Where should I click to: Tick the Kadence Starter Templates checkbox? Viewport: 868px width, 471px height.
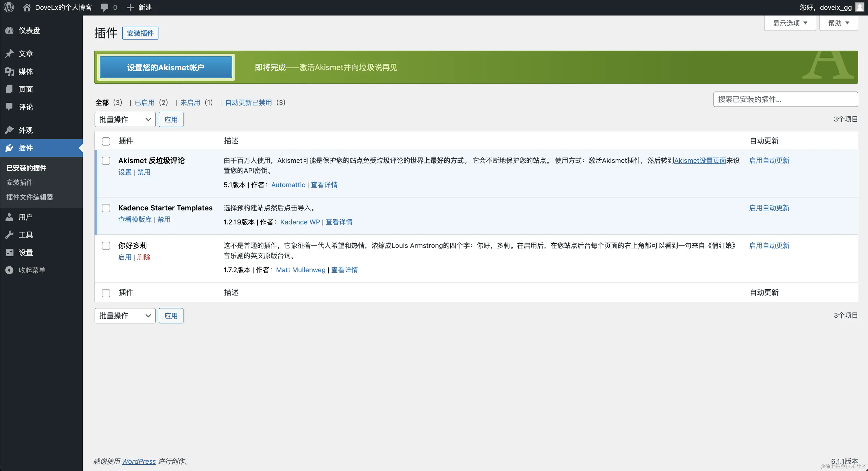[x=106, y=208]
